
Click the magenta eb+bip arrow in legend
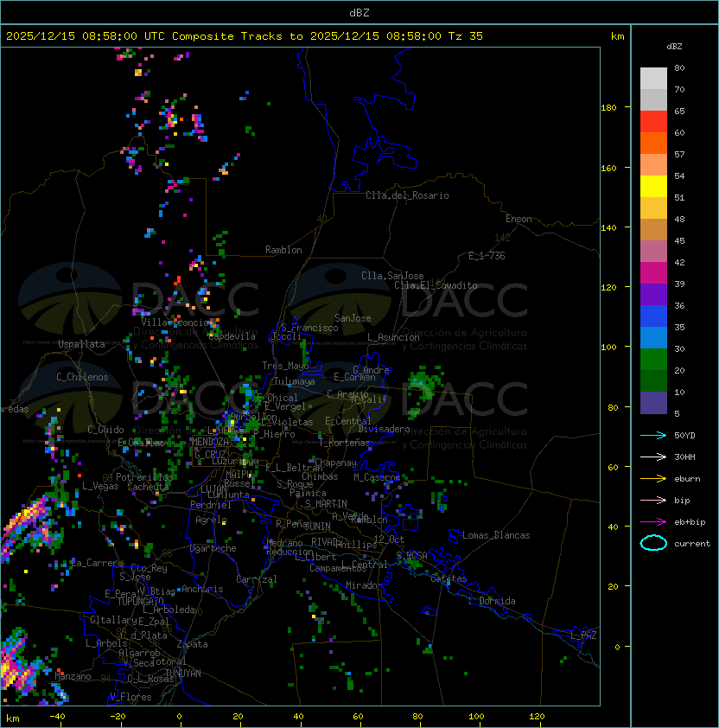pos(653,522)
